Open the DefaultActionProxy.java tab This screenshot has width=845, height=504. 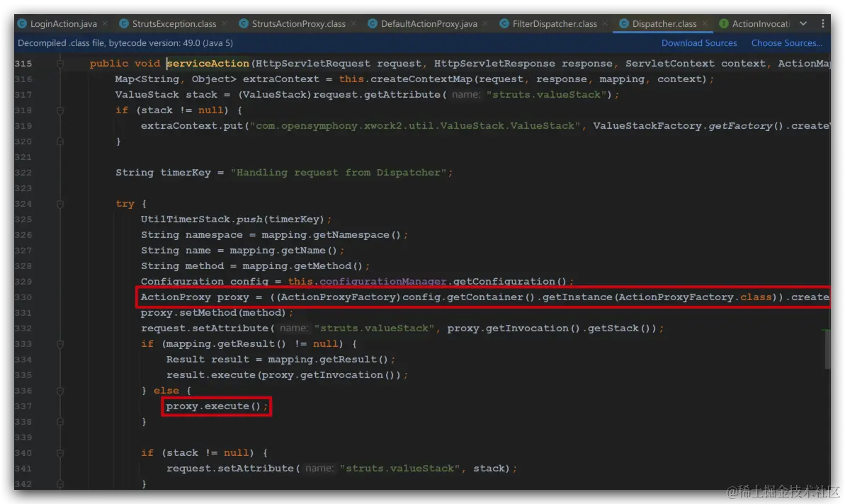click(429, 23)
